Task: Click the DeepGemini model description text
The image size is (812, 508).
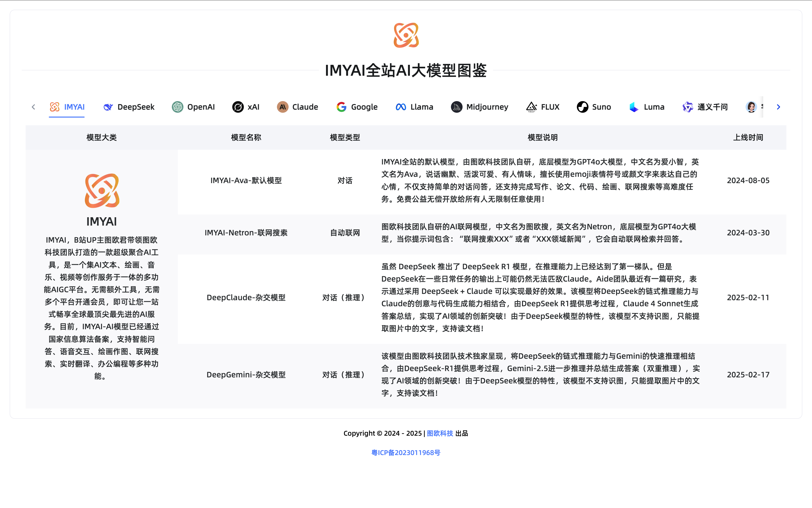Action: coord(541,375)
